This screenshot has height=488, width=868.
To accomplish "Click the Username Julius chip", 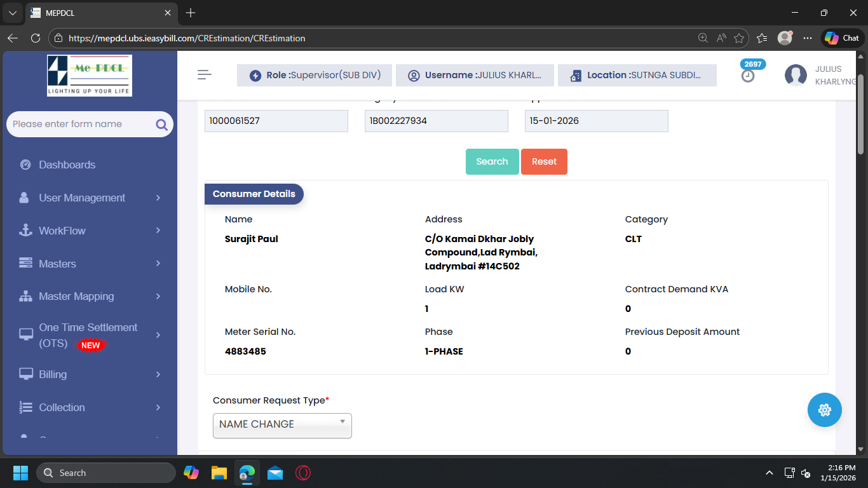I will coord(475,75).
